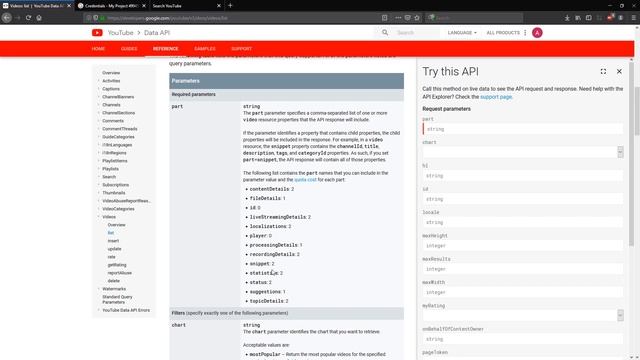Viewport: 640px width, 360px height.
Task: Switch to the GUIDES tab
Action: pyautogui.click(x=129, y=49)
